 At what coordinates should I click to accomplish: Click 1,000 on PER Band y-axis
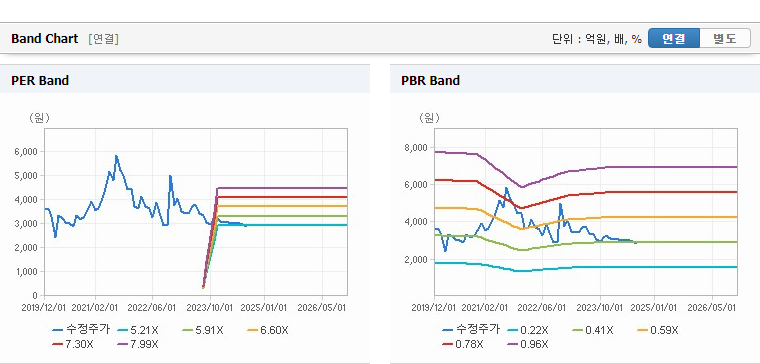point(28,271)
